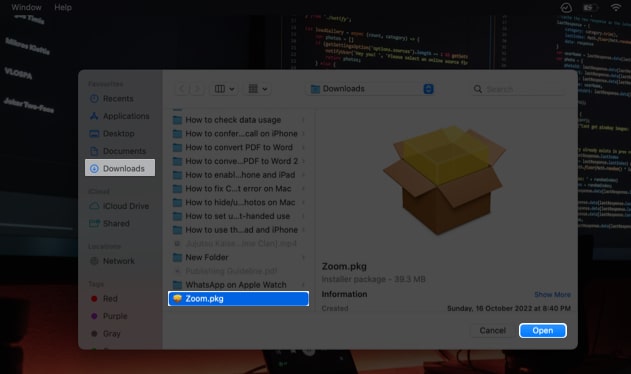The height and width of the screenshot is (374, 631).
Task: Click the Open button
Action: coord(542,331)
